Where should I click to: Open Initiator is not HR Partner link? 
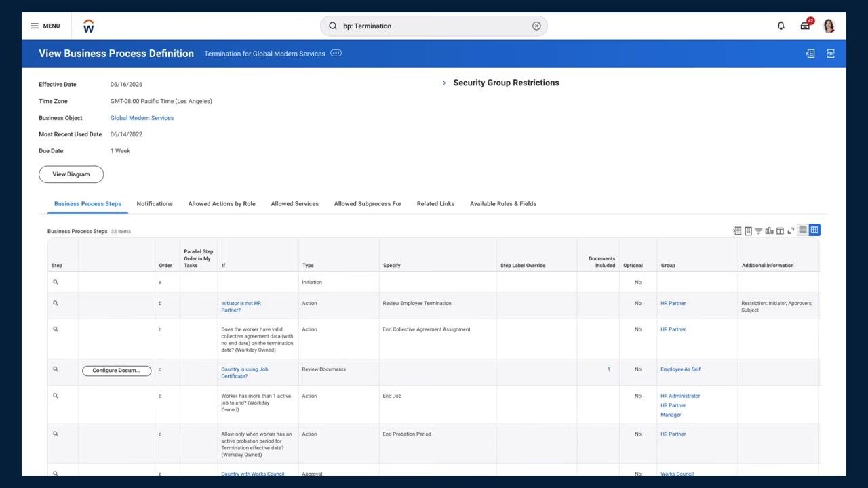point(241,306)
